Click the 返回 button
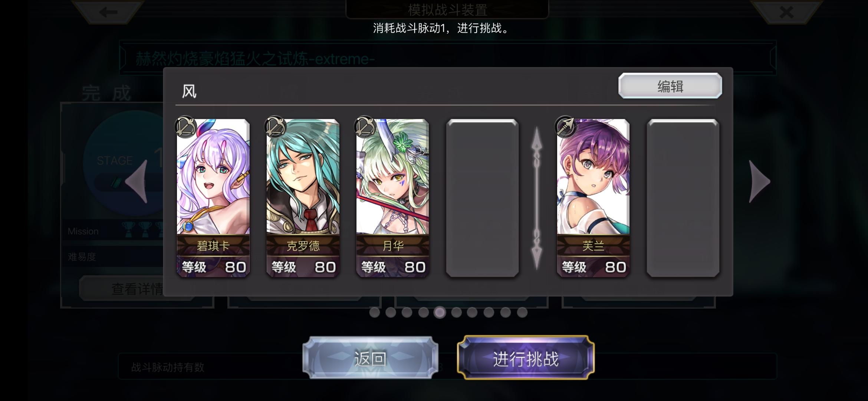This screenshot has height=401, width=868. [370, 358]
